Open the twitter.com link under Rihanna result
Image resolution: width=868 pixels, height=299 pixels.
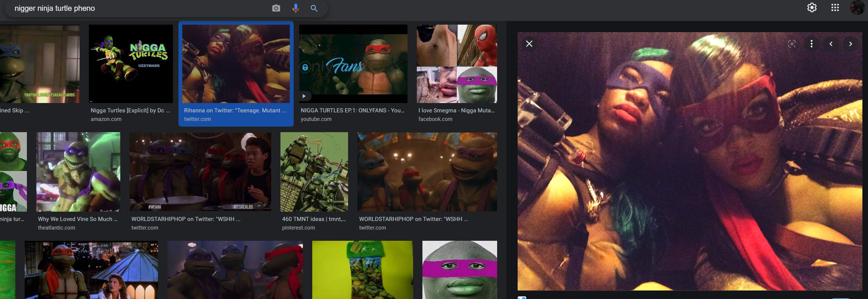[x=197, y=119]
